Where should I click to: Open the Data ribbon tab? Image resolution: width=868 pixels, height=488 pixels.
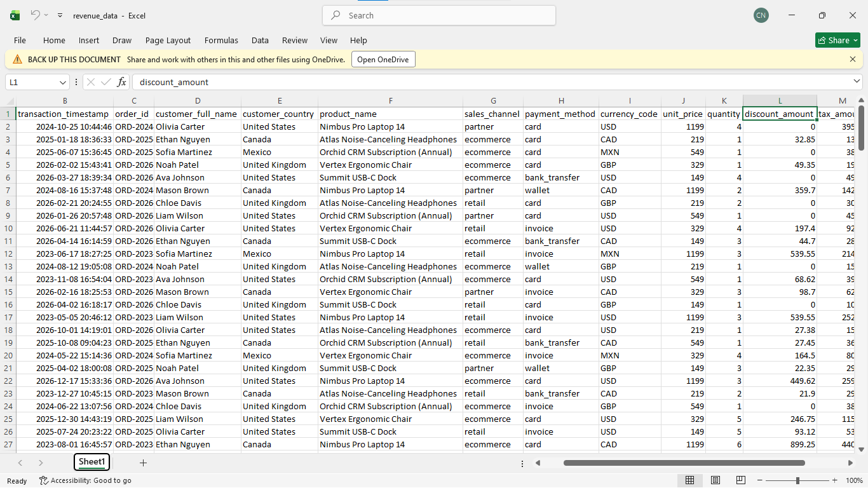[260, 40]
